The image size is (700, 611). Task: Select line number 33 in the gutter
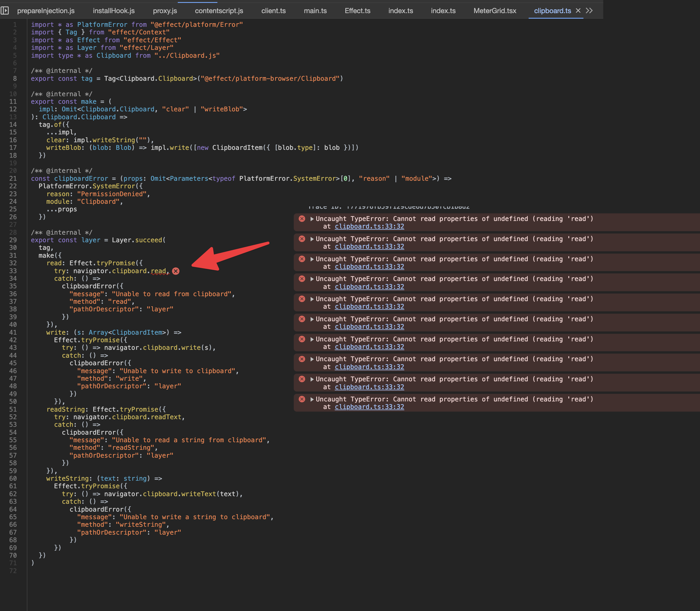[x=13, y=271]
